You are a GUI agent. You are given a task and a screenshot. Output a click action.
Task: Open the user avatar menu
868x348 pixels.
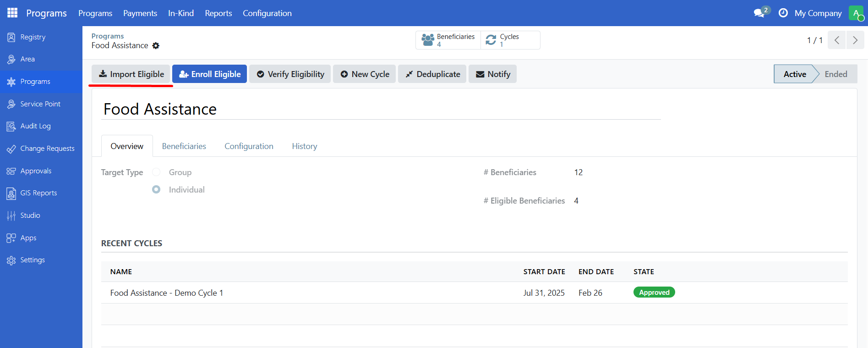(856, 13)
